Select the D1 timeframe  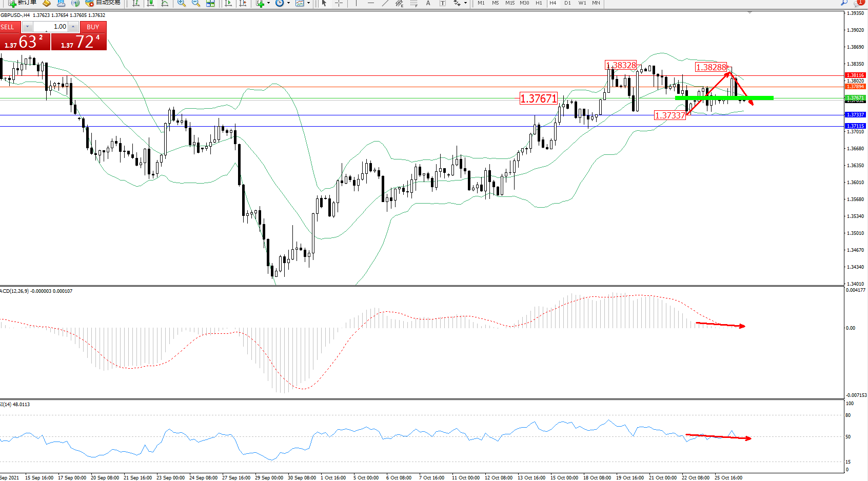tap(567, 3)
